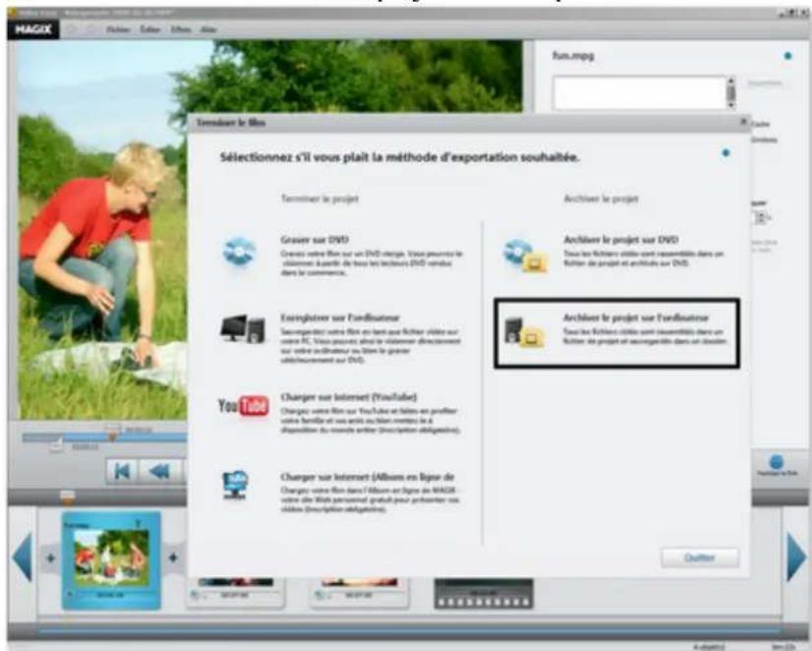This screenshot has height=651, width=812.
Task: Click the blue dot beside fun.mpg
Action: (787, 55)
